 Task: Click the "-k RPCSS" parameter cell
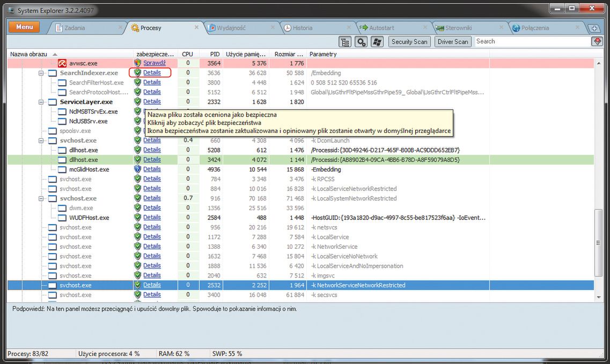322,179
